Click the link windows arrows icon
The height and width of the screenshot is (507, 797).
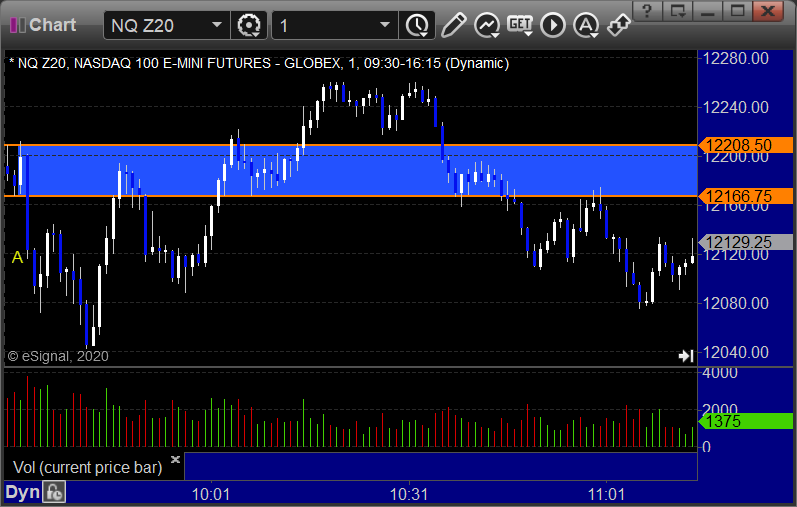pyautogui.click(x=619, y=25)
